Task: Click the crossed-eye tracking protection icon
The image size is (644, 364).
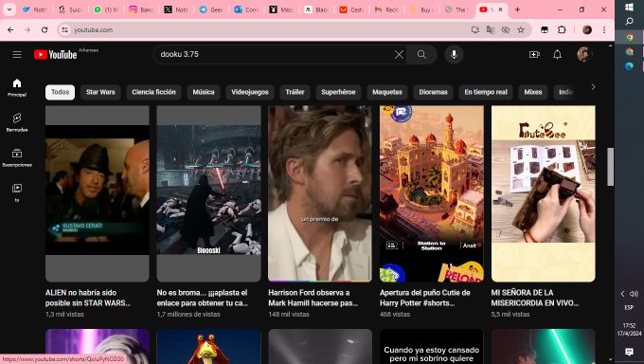Action: (x=506, y=29)
